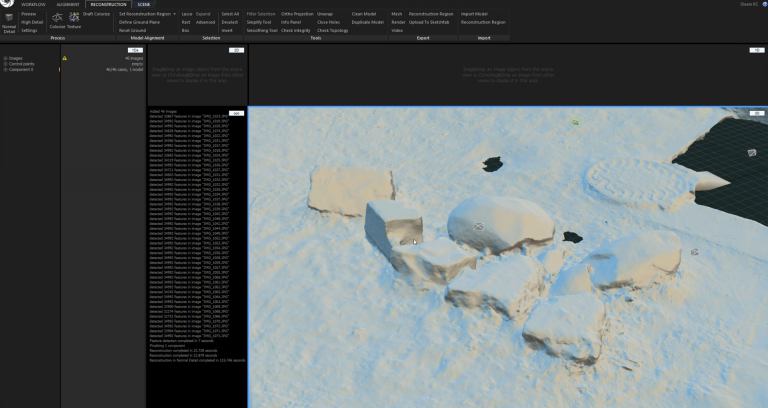This screenshot has height=408, width=768.
Task: Expand the Component 0 tree node
Action: (4, 70)
